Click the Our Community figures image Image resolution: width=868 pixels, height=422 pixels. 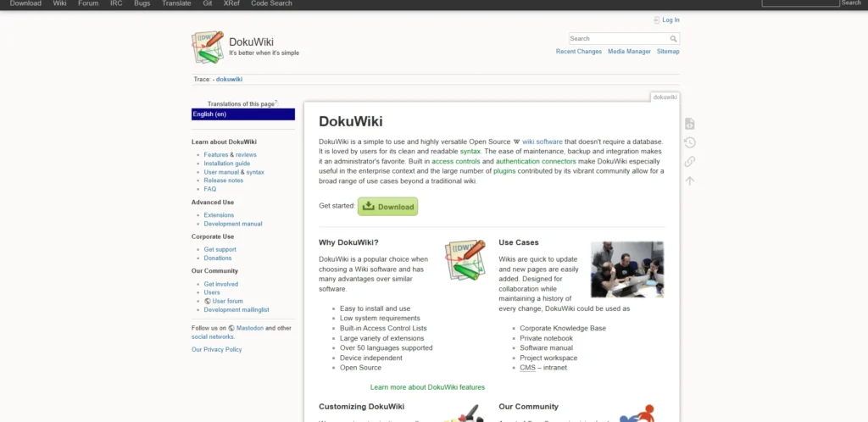[637, 414]
